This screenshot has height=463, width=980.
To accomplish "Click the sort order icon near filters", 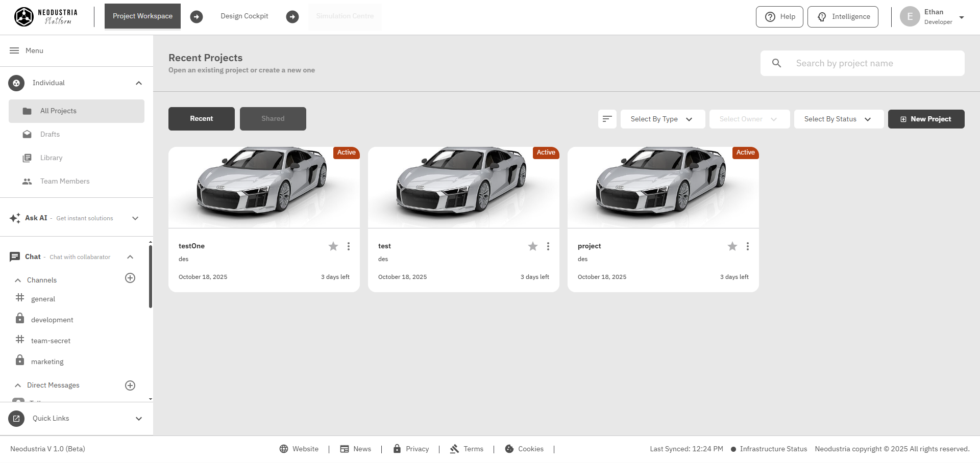I will 607,119.
